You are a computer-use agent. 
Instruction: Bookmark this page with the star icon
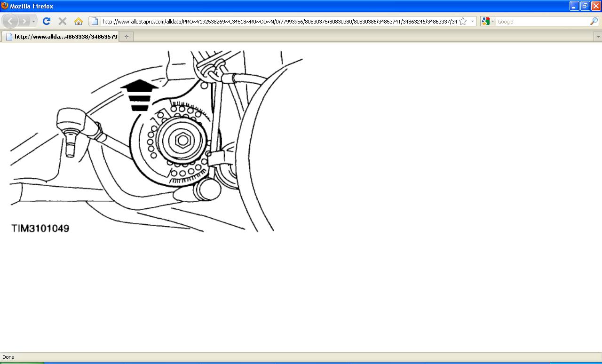[x=463, y=21]
